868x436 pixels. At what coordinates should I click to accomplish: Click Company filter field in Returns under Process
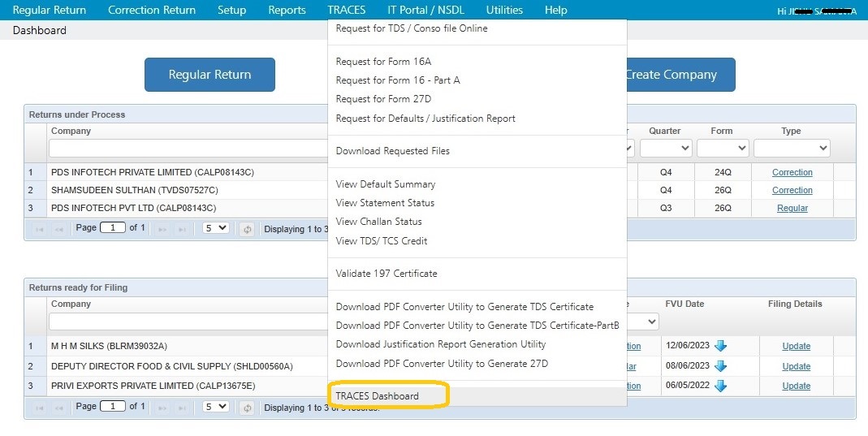[188, 149]
